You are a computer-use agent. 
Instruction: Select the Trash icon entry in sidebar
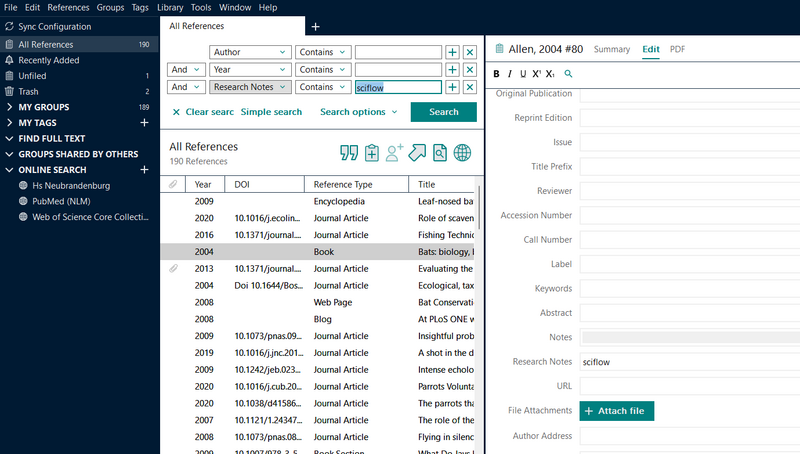tap(9, 91)
